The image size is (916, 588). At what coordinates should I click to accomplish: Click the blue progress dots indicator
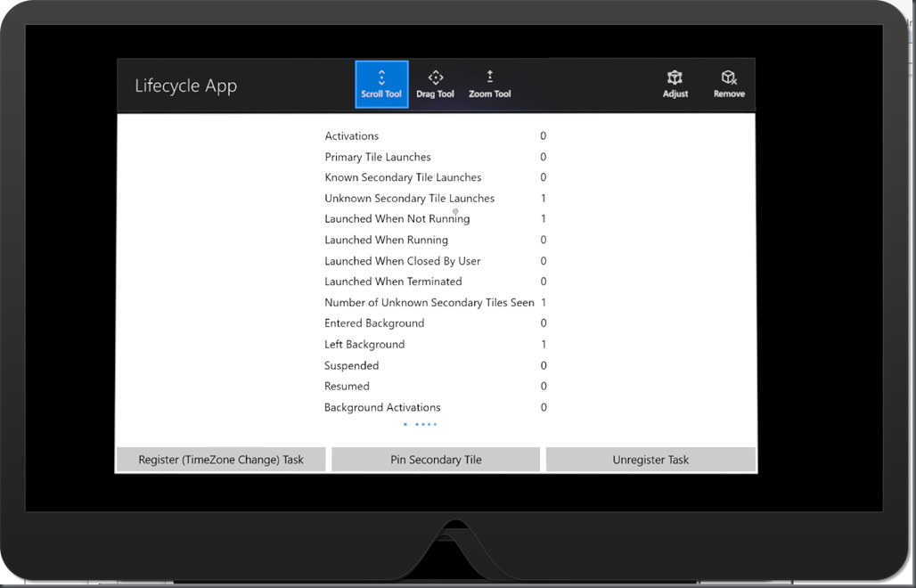tap(421, 424)
